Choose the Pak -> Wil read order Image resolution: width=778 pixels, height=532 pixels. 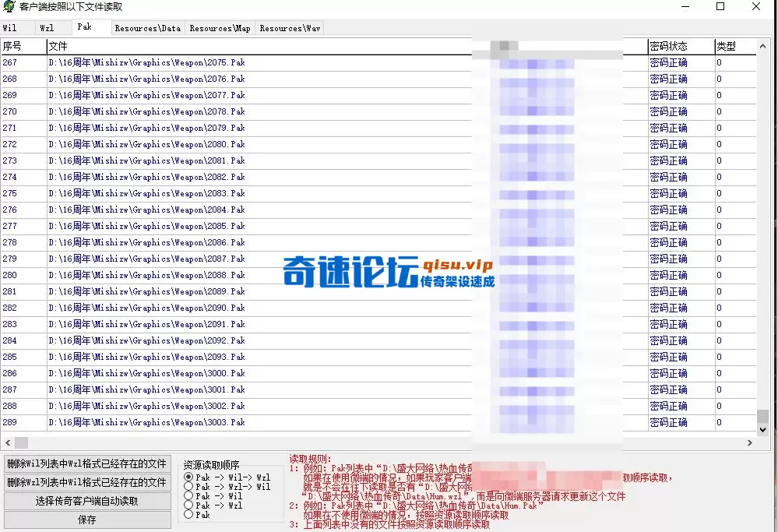pos(188,495)
